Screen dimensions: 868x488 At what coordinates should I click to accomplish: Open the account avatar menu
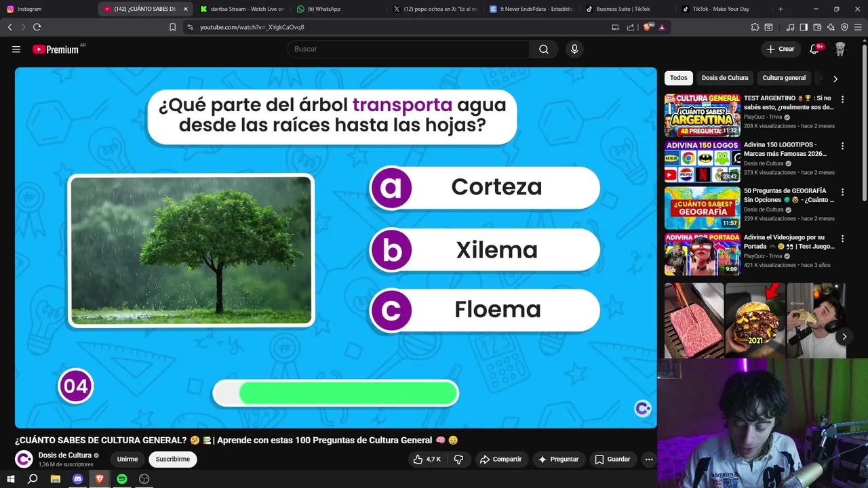840,49
